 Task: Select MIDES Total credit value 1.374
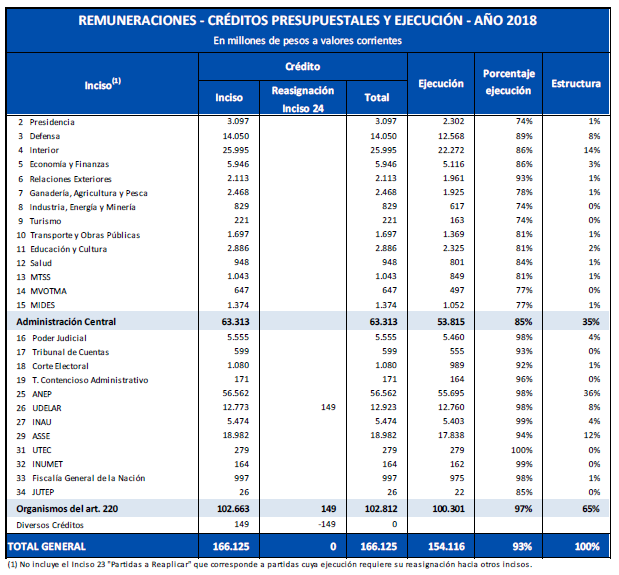pos(386,305)
